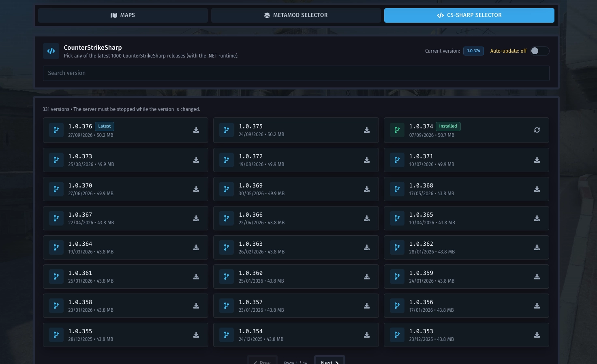Turn on the Auto-update switch
The image size is (597, 364).
point(540,51)
